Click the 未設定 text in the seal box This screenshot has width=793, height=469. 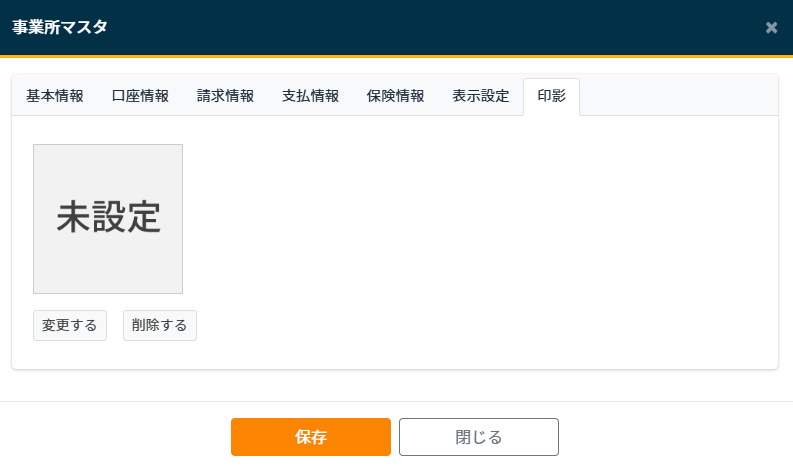[108, 218]
